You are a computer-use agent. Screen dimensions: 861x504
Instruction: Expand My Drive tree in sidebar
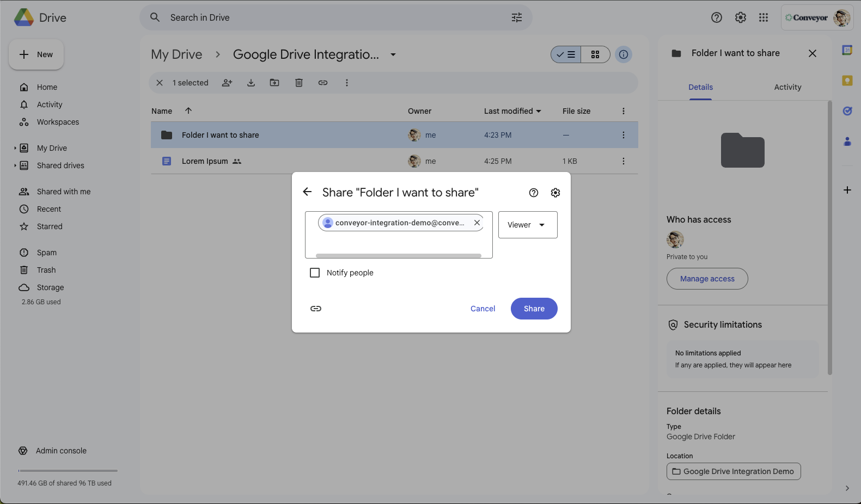click(15, 148)
